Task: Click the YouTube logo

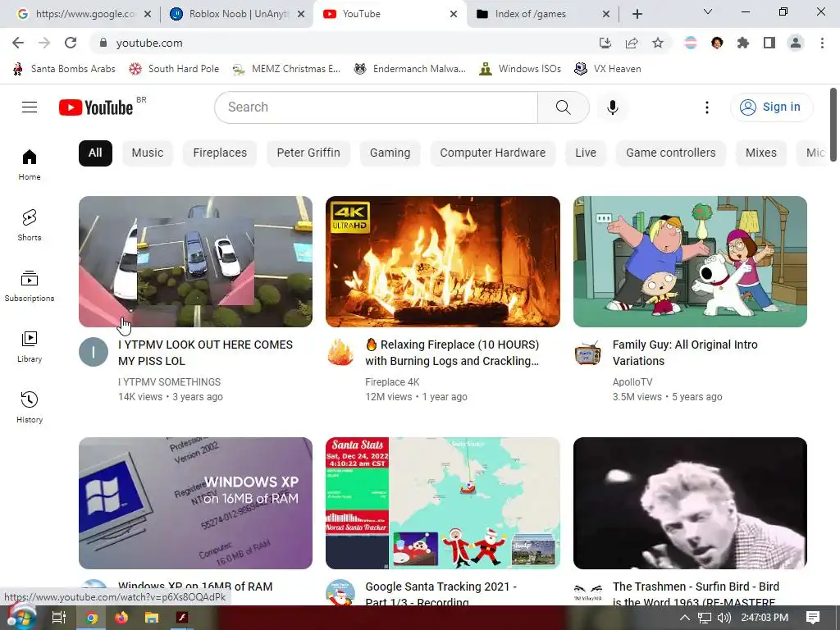Action: tap(96, 107)
